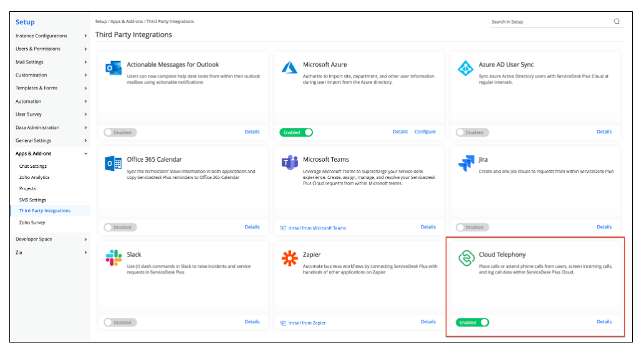644x355 pixels.
Task: Click the Microsoft Teams logo icon
Action: [289, 163]
